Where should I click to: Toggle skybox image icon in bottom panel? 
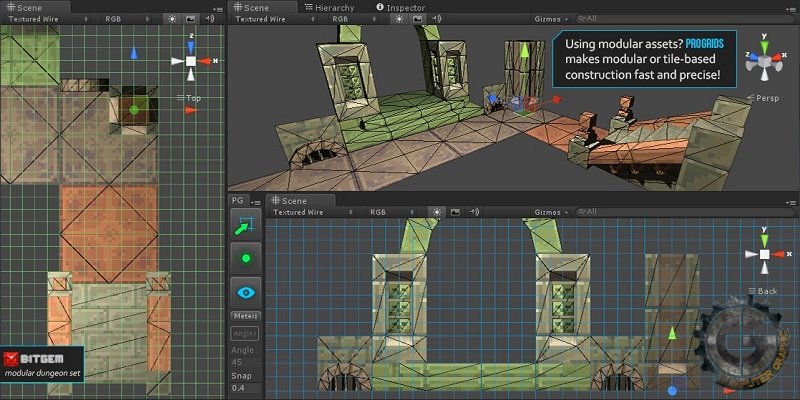click(455, 212)
